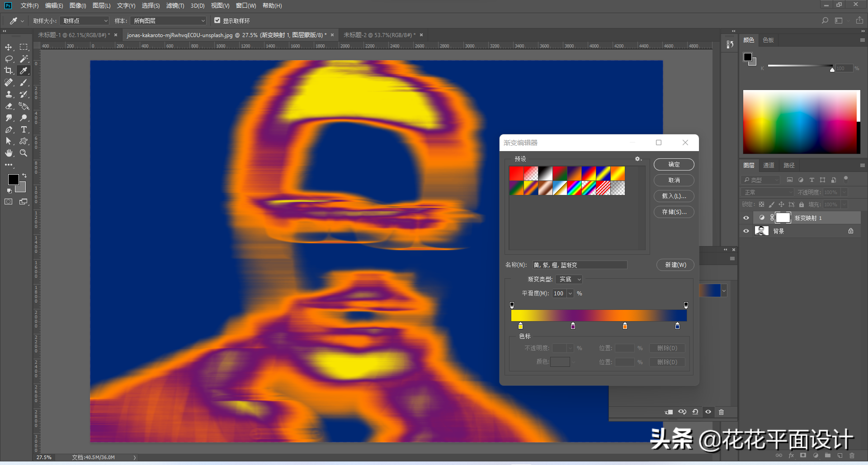Select the Spot Healing Brush tool
Screen dimensions: 868x465
(9, 82)
